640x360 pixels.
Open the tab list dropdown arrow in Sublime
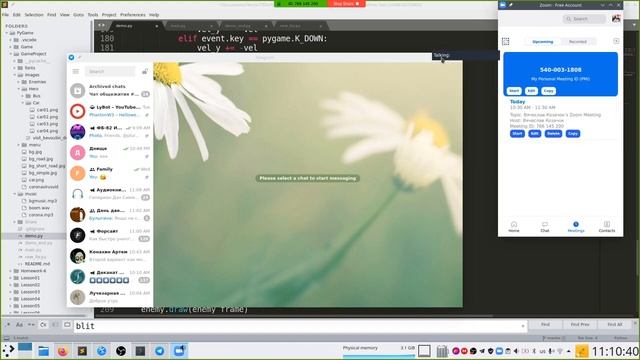[634, 25]
